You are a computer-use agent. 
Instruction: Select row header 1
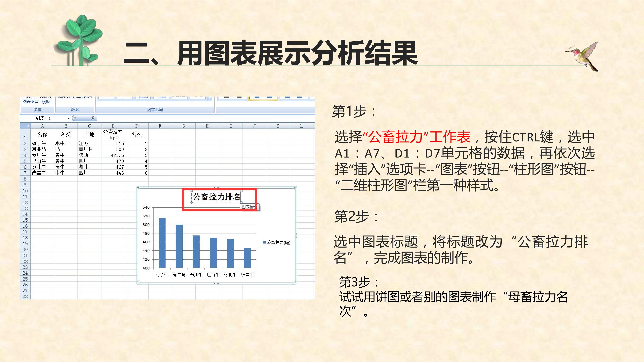point(25,134)
